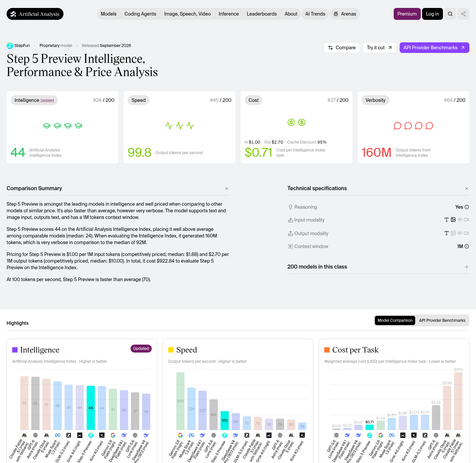This screenshot has width=476, height=463.
Task: Click the Log in button
Action: point(432,14)
